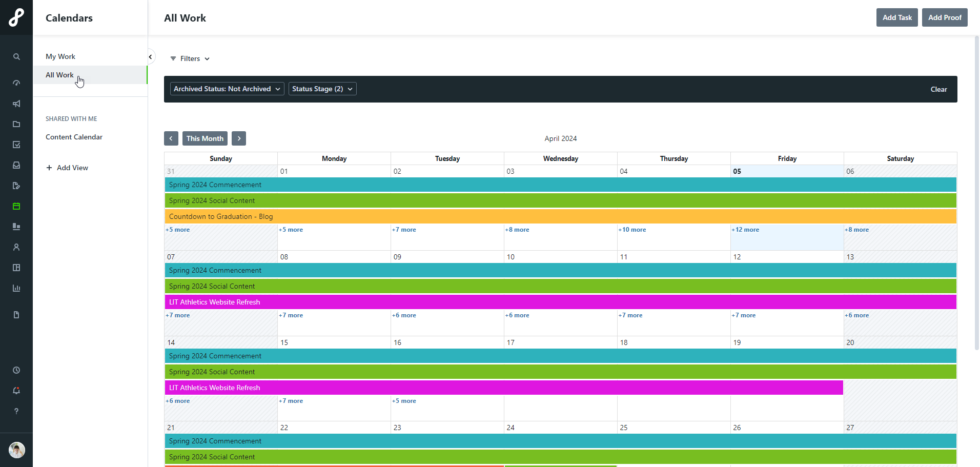
Task: Select the My Work calendar
Action: pyautogui.click(x=60, y=56)
